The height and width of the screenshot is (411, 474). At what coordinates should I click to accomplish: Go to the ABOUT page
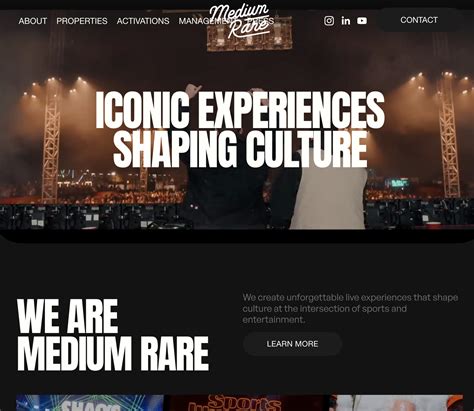(33, 21)
